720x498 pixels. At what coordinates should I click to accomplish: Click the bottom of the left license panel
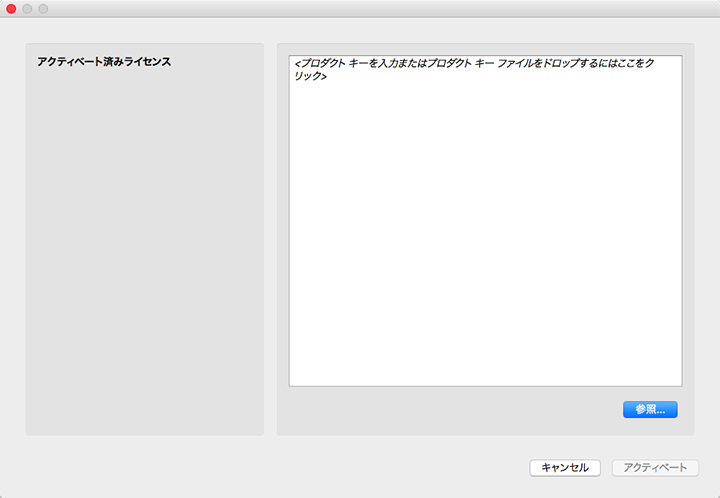coord(144,420)
